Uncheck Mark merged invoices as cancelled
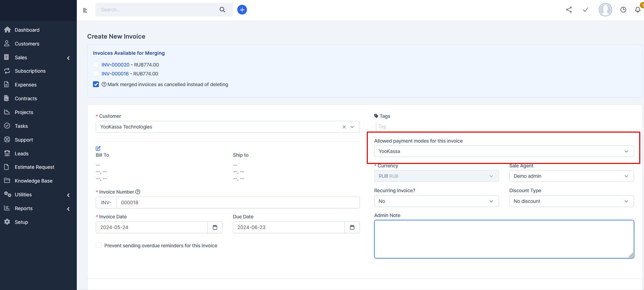 tap(96, 84)
